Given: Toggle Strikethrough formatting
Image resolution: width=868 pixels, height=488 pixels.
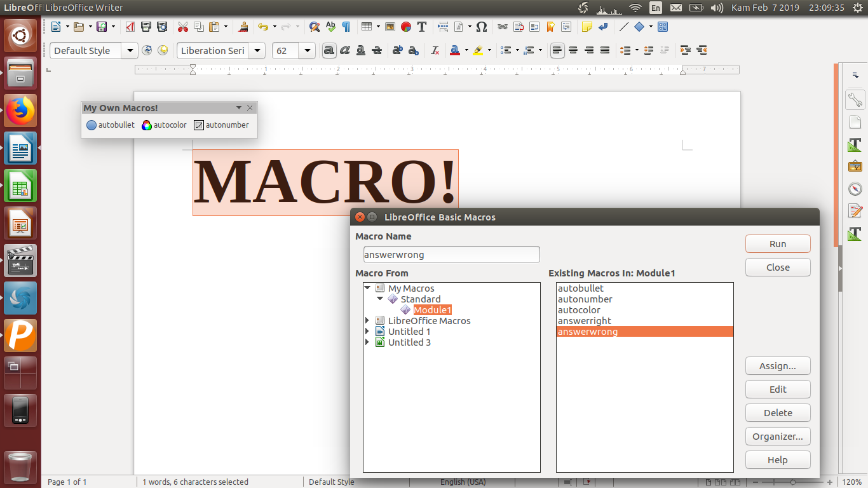Looking at the screenshot, I should click(377, 50).
